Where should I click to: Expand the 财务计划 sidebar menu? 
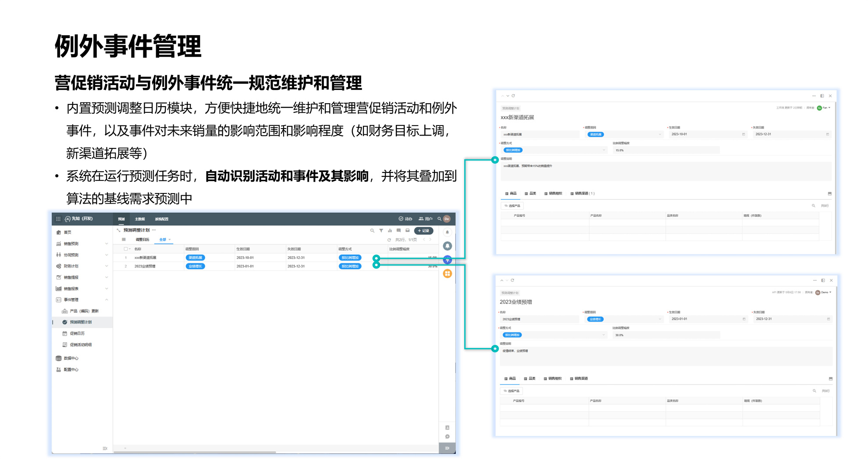[x=82, y=266]
